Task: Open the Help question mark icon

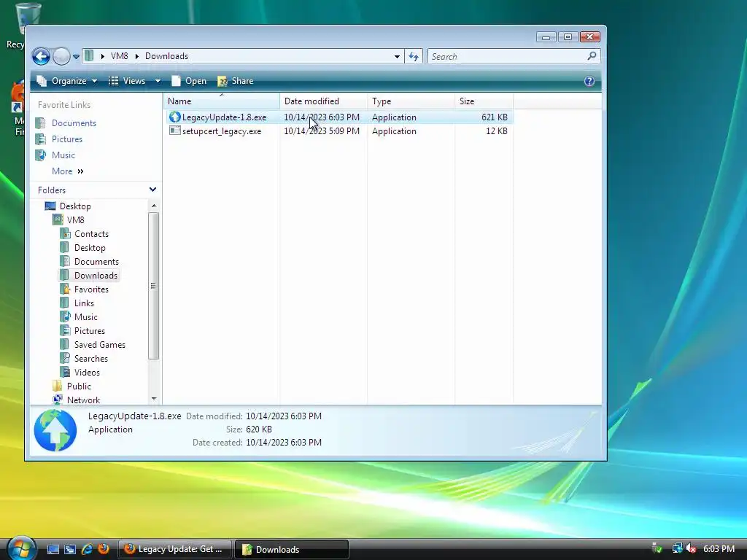Action: click(589, 81)
